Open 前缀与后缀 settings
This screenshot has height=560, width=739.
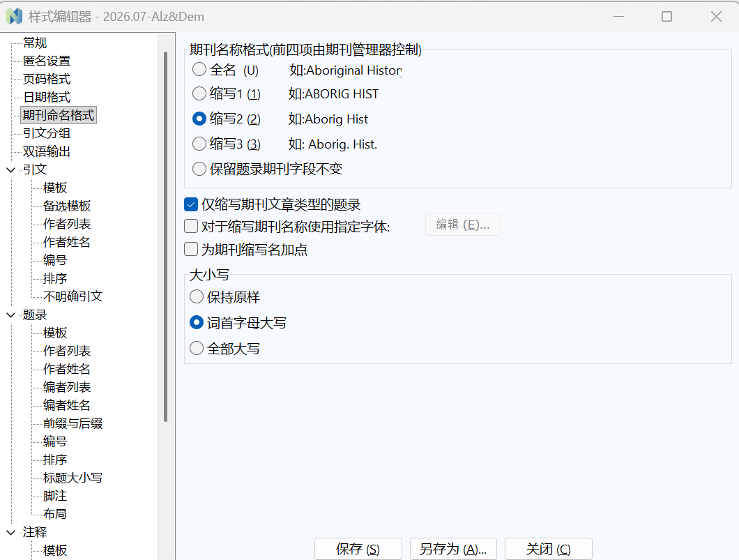73,423
